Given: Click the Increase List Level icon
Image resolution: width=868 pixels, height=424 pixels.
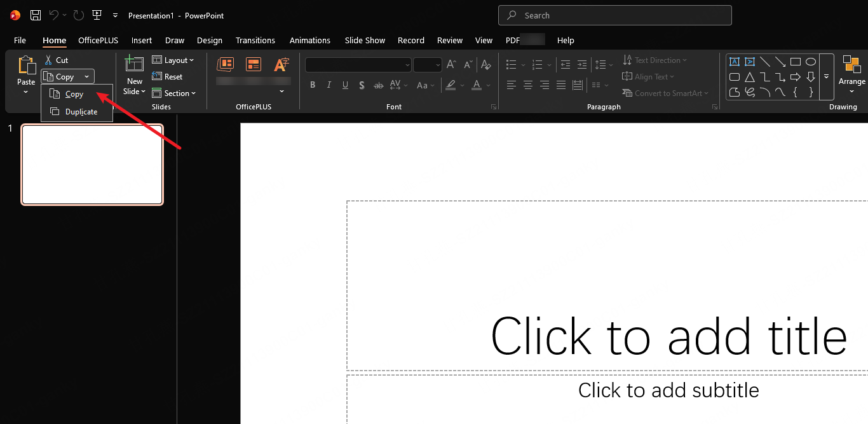Looking at the screenshot, I should pos(581,65).
